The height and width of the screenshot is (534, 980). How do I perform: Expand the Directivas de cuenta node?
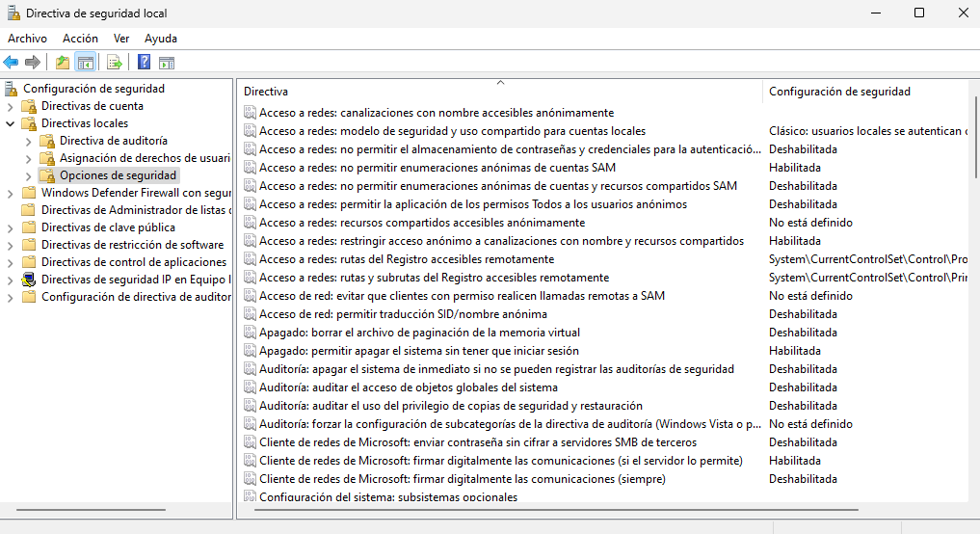(x=11, y=106)
